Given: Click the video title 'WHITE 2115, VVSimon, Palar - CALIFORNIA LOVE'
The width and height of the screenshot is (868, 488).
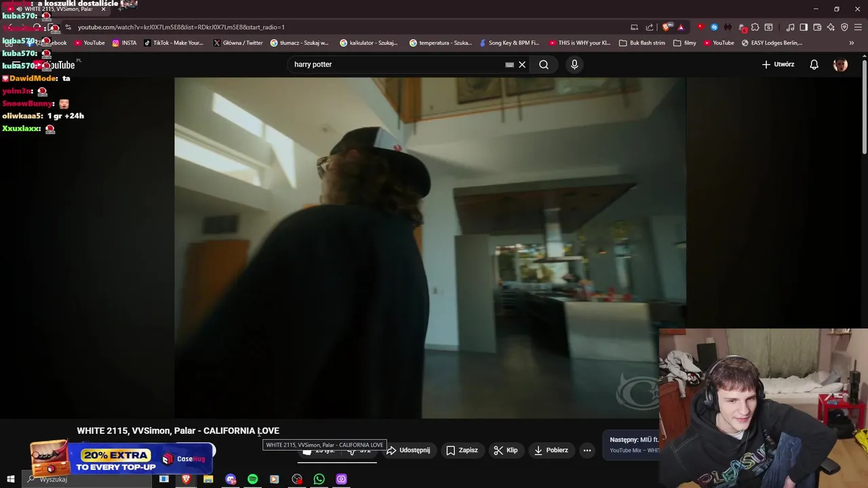Looking at the screenshot, I should point(178,430).
